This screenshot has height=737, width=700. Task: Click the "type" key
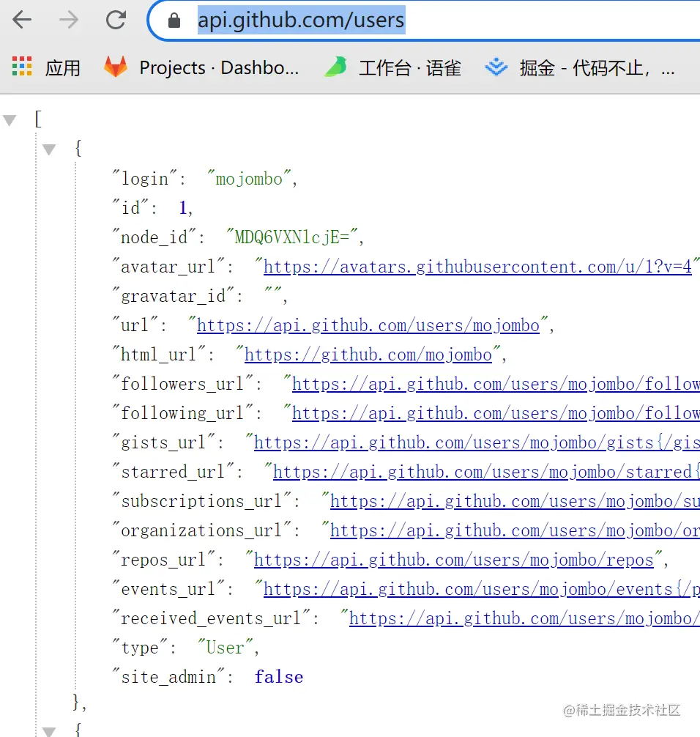pos(140,648)
